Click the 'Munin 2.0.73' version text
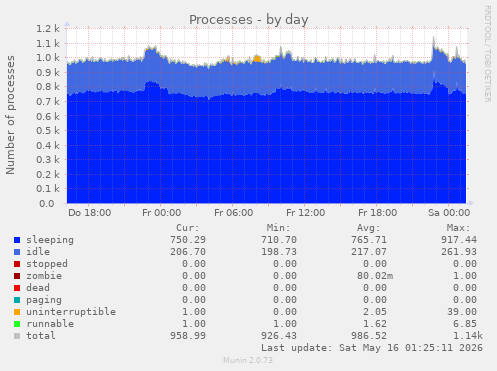This screenshot has width=497, height=371. click(x=248, y=360)
